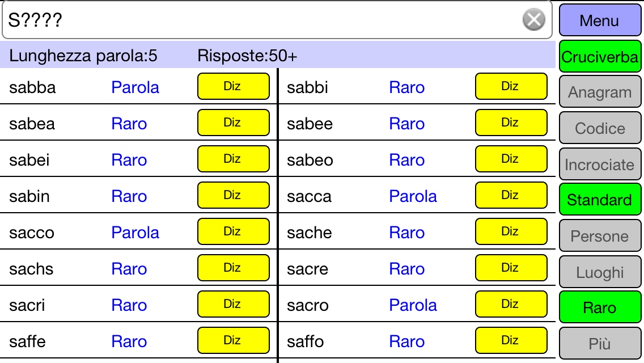Enable the Persone filter
The width and height of the screenshot is (644, 363).
600,236
